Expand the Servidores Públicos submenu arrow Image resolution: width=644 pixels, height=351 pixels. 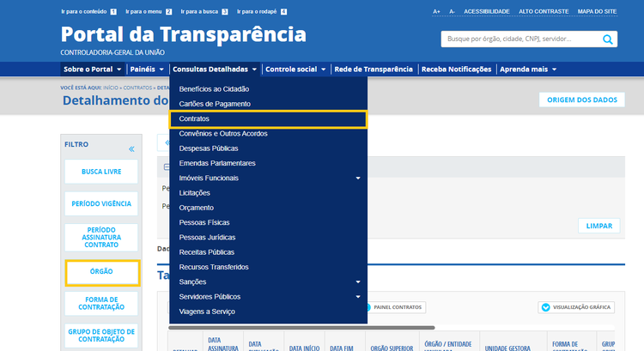point(358,297)
